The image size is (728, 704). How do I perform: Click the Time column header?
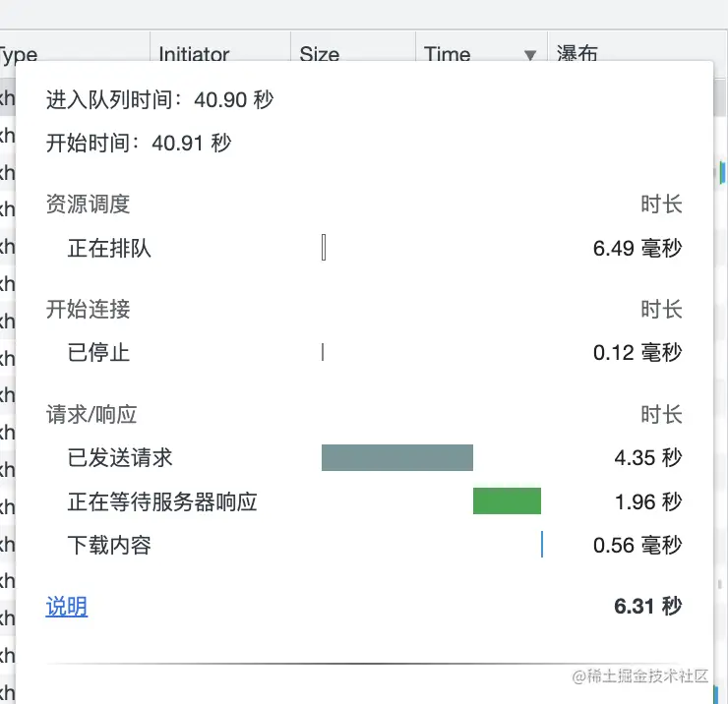[x=448, y=55]
